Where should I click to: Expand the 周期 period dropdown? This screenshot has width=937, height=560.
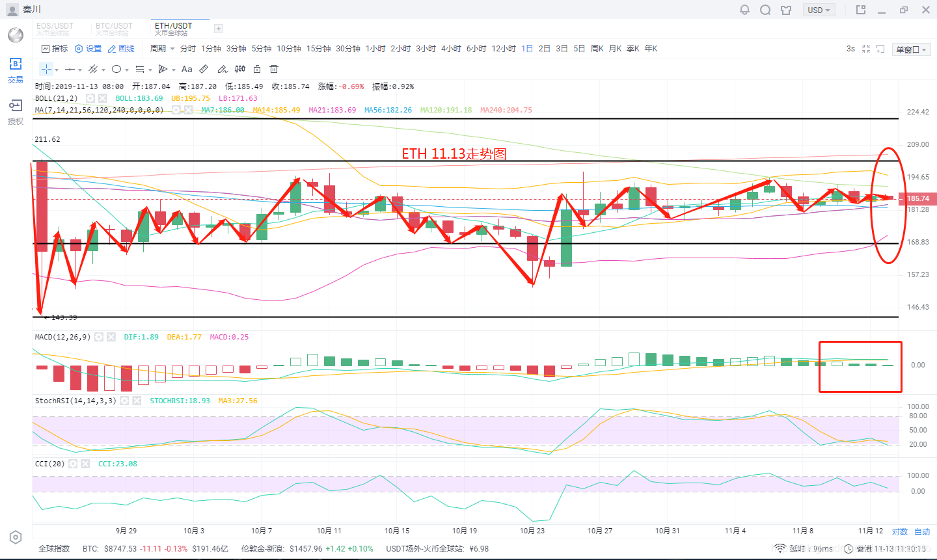tap(162, 49)
